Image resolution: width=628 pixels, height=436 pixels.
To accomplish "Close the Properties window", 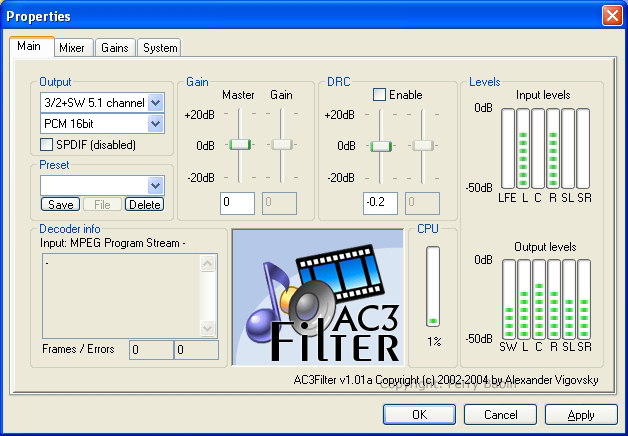I will (610, 16).
